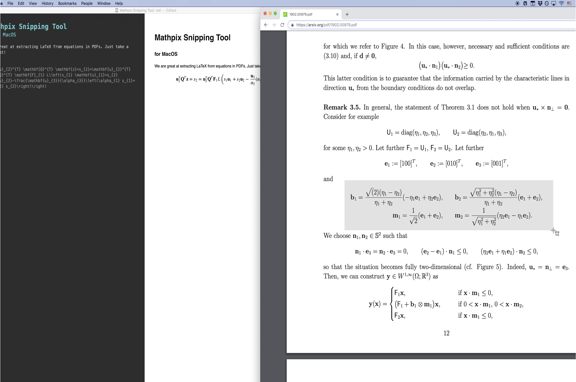
Task: Open the People menu
Action: click(87, 3)
